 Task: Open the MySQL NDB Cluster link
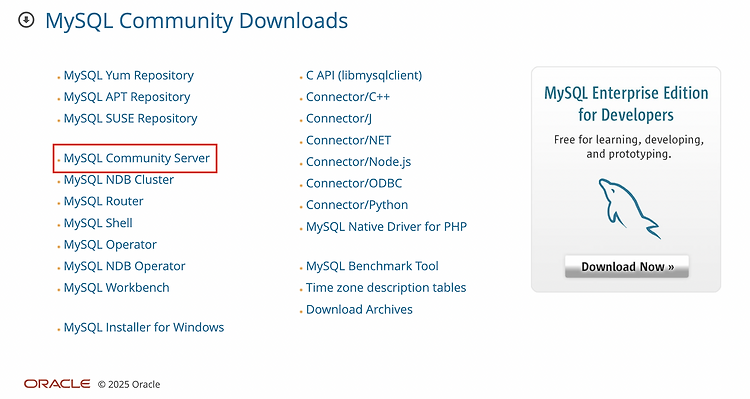point(119,180)
